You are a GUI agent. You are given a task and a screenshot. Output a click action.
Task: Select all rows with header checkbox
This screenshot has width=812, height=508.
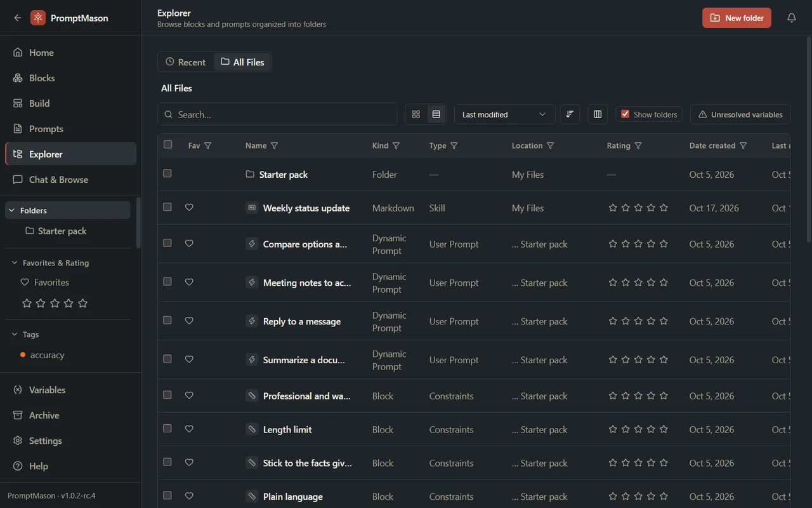tap(167, 144)
